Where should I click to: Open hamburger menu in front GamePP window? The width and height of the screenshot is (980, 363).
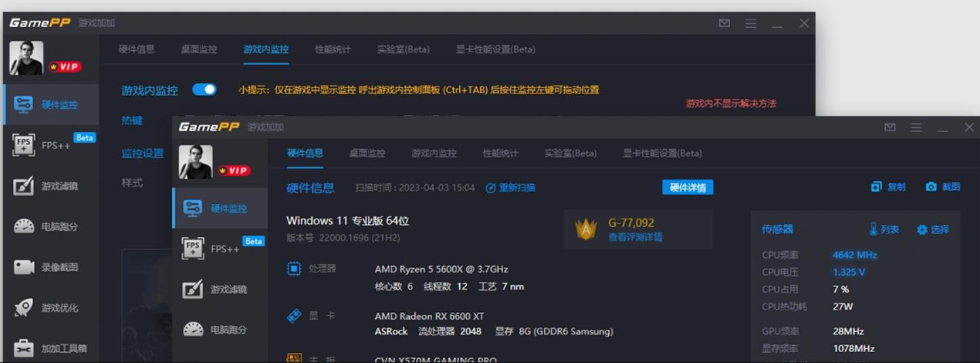point(916,127)
